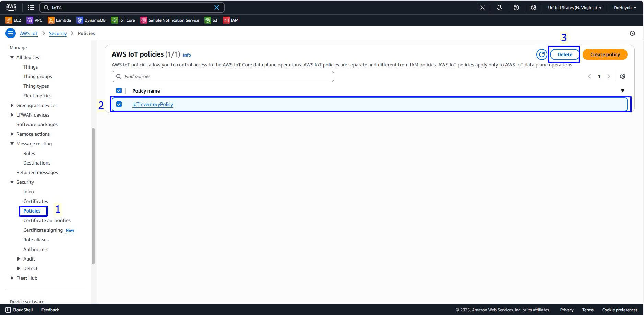Toggle the side navigation hamburger icon
Viewport: 644px width, 315px height.
tap(11, 33)
